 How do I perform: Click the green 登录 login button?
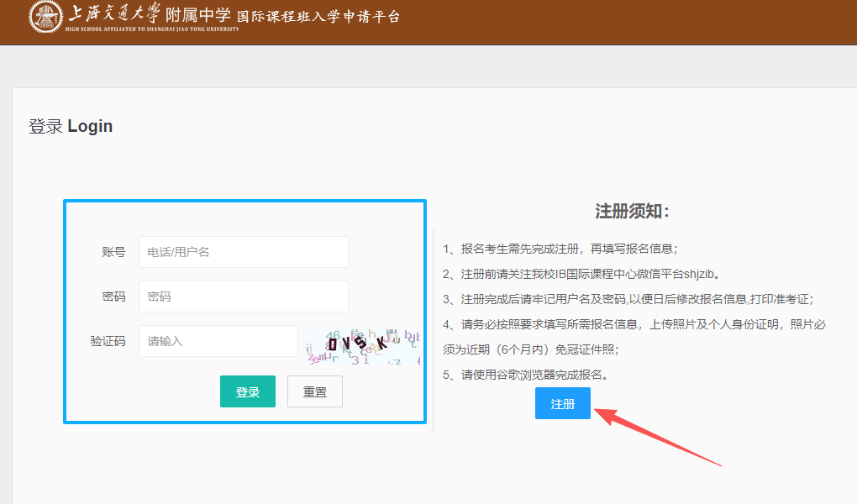pos(247,391)
